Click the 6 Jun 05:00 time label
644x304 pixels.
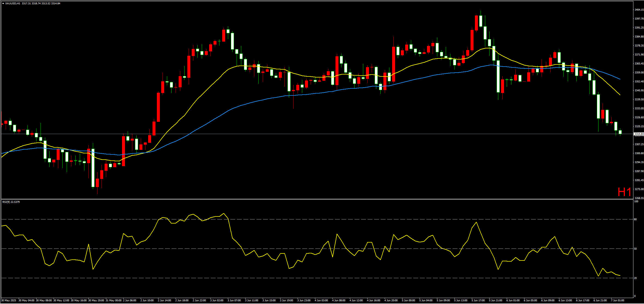530,300
